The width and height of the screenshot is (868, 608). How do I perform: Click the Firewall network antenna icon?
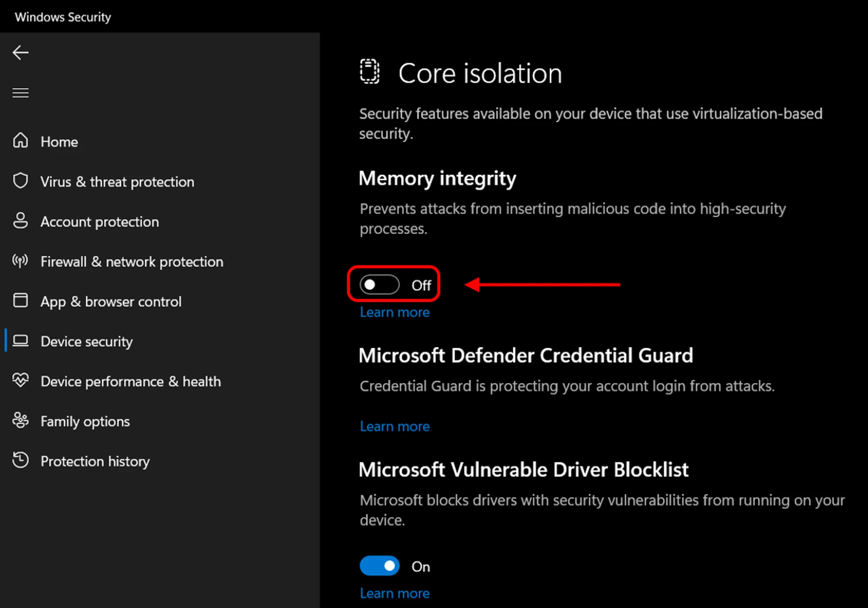20,261
